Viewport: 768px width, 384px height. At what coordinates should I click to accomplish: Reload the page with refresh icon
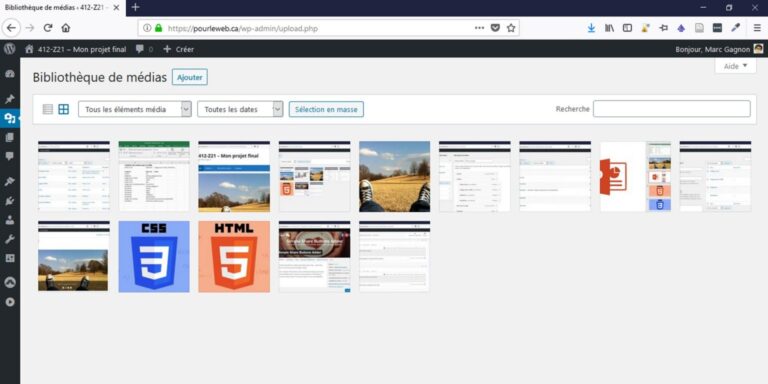pos(48,28)
